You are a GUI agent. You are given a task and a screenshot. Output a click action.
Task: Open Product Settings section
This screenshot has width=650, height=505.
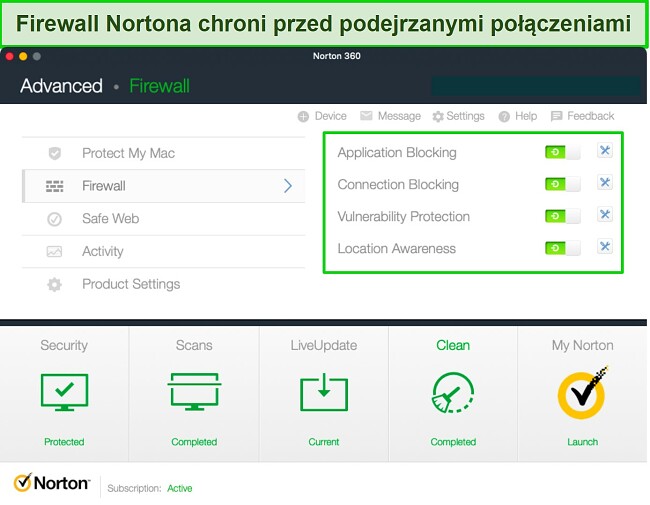(x=164, y=284)
